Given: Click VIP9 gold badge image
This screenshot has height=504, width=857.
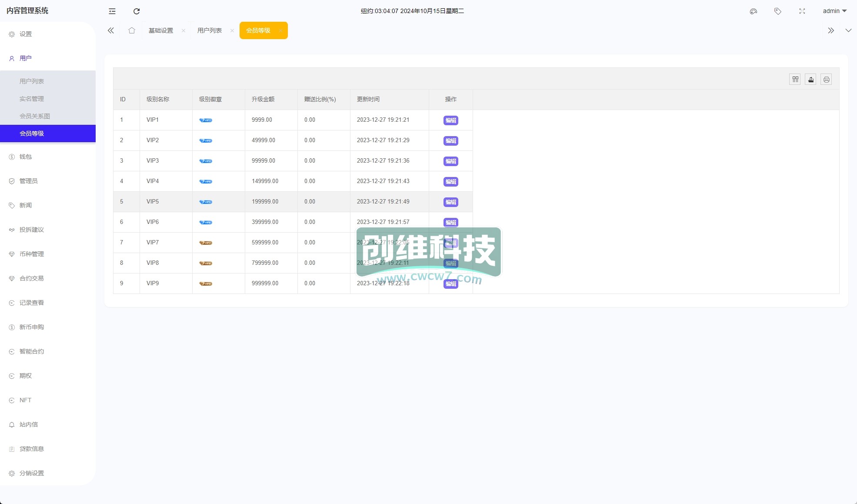Looking at the screenshot, I should tap(206, 284).
